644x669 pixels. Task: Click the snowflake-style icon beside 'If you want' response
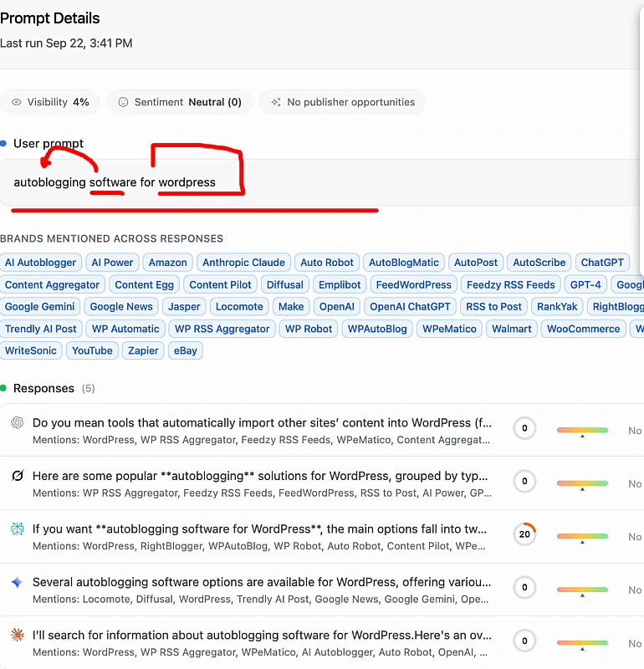pos(17,529)
